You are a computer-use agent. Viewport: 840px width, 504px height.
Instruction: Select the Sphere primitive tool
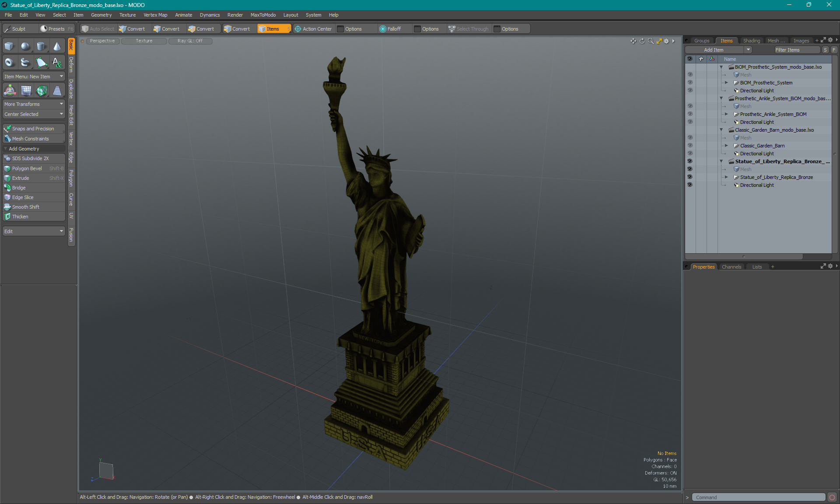click(x=25, y=46)
